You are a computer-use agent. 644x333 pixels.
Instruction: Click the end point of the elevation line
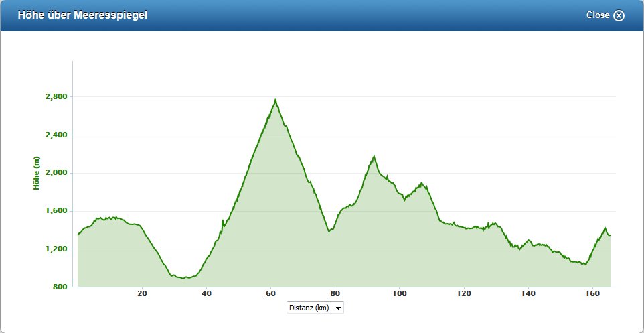(x=610, y=235)
